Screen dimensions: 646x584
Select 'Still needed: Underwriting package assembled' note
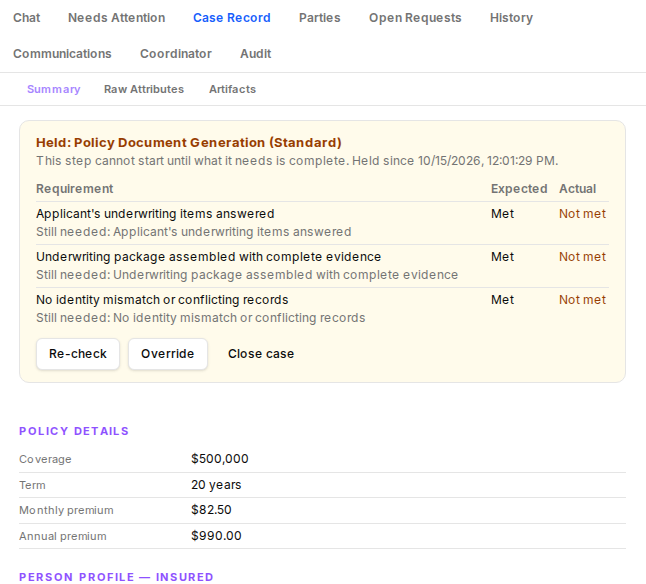[247, 275]
